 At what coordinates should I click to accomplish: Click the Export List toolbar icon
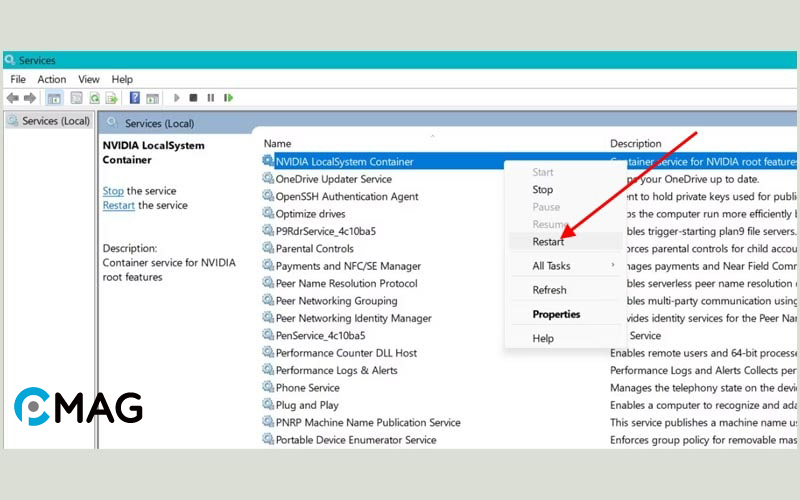click(x=112, y=98)
